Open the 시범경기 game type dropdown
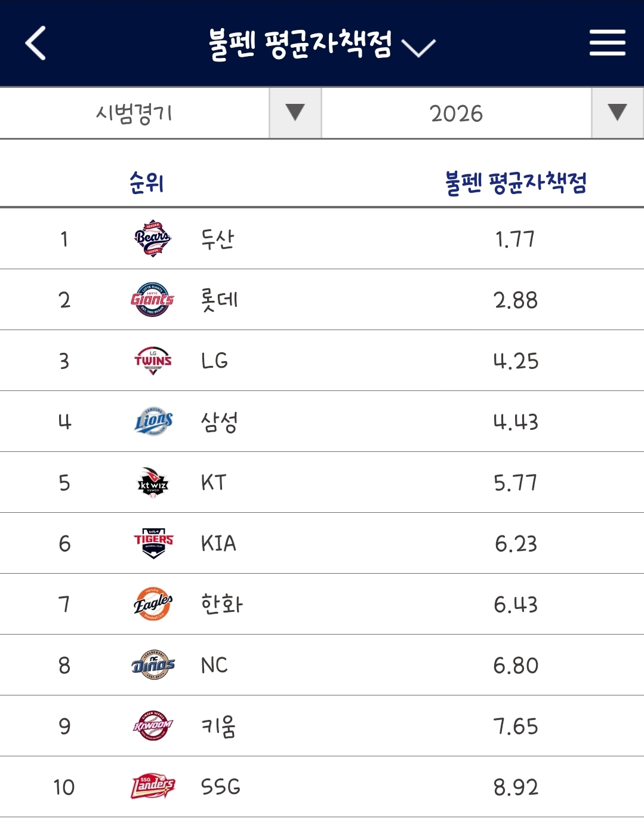Screen dimensions: 644x825 161,113
